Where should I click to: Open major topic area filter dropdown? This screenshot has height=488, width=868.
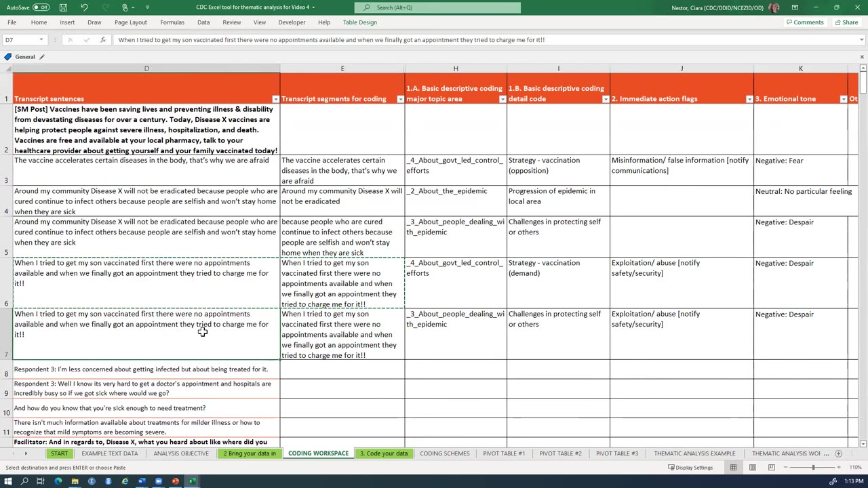tap(502, 100)
